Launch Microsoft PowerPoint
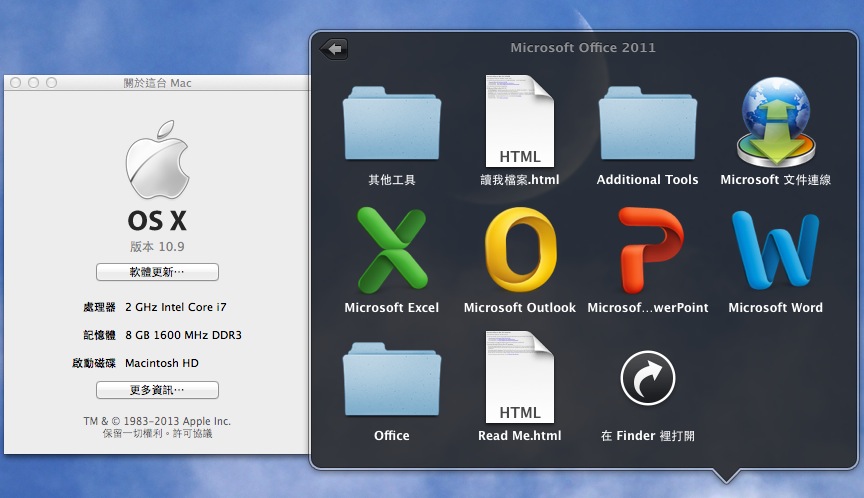Image resolution: width=864 pixels, height=498 pixels. pos(650,250)
